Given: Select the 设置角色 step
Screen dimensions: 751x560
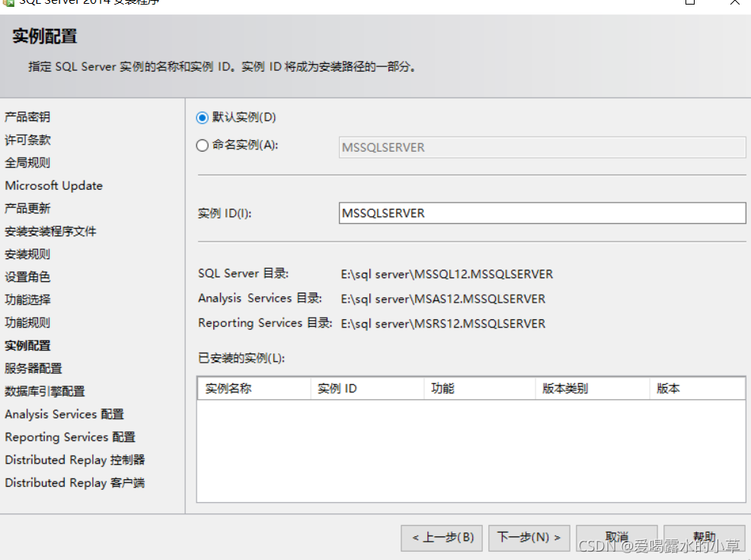Looking at the screenshot, I should [27, 277].
